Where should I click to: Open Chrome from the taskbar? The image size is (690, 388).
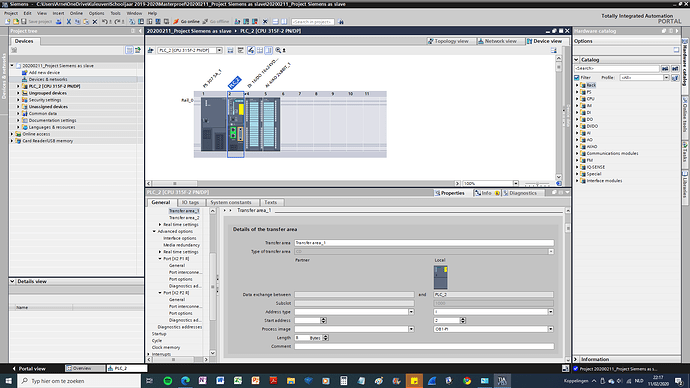coord(467,381)
